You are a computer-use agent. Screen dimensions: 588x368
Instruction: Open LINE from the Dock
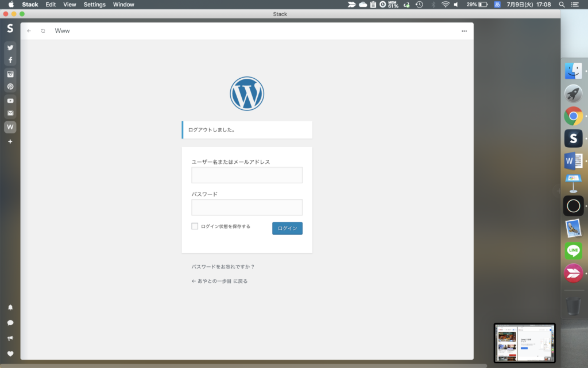tap(574, 251)
